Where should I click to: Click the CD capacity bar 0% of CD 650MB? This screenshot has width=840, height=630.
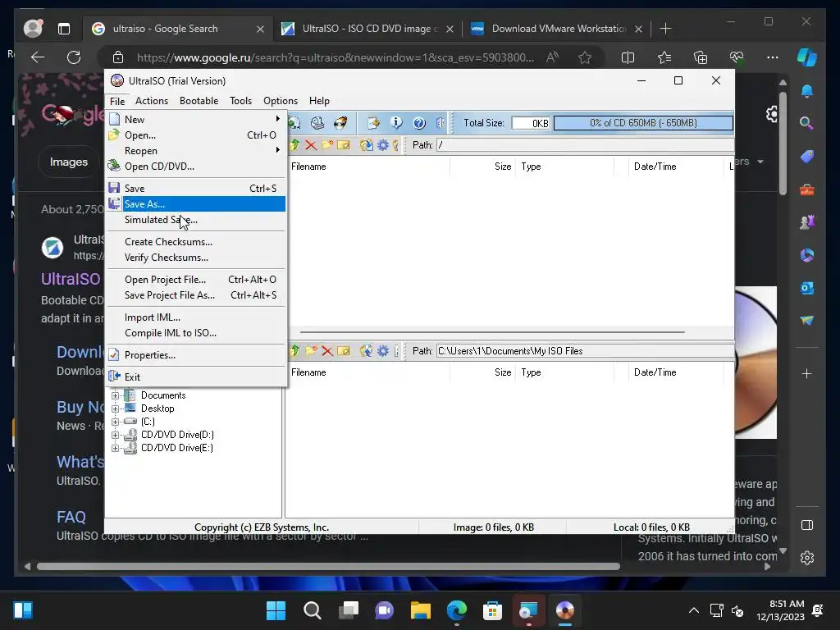pyautogui.click(x=643, y=123)
